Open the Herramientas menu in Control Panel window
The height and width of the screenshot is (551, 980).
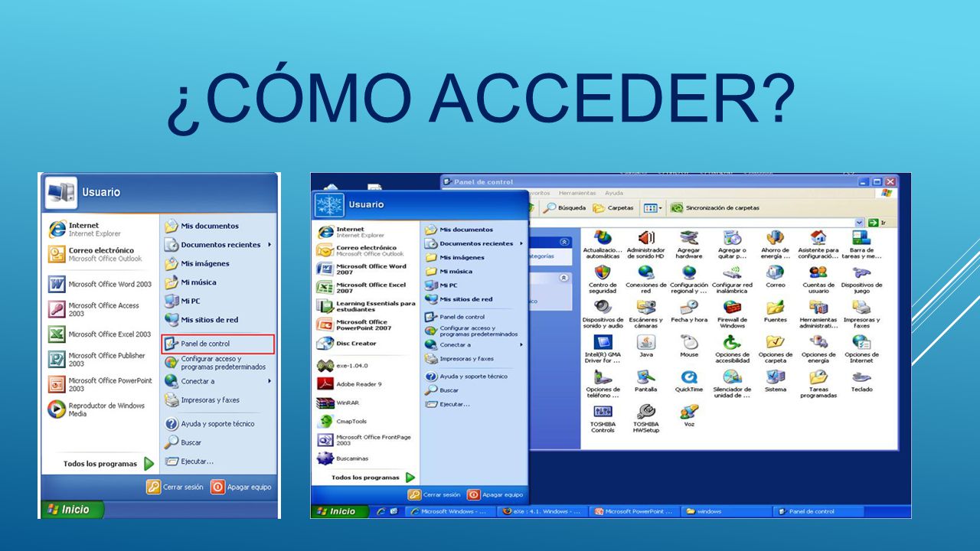(577, 193)
